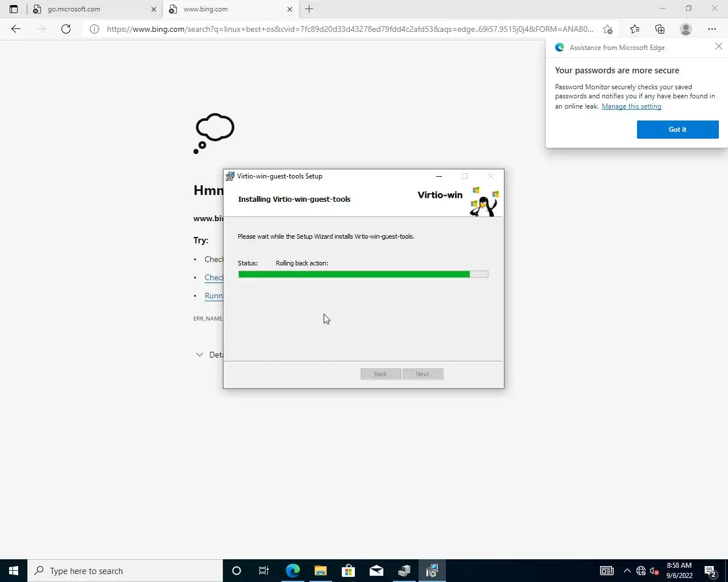Open the Edge profile avatar
Image resolution: width=728 pixels, height=582 pixels.
click(686, 29)
